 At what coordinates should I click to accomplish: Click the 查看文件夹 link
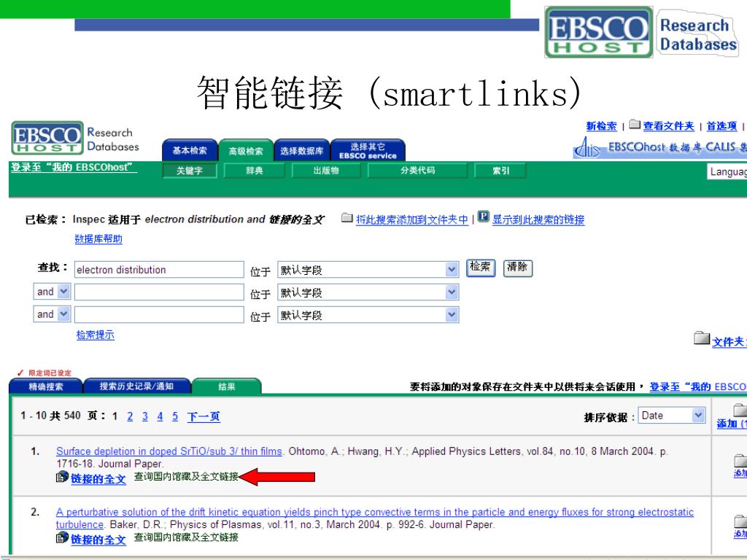tap(668, 126)
